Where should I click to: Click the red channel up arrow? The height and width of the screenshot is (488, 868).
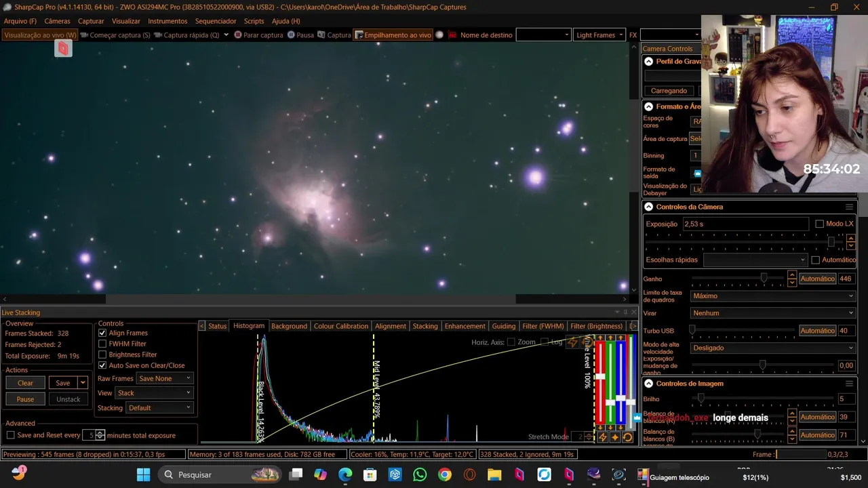[x=600, y=338]
